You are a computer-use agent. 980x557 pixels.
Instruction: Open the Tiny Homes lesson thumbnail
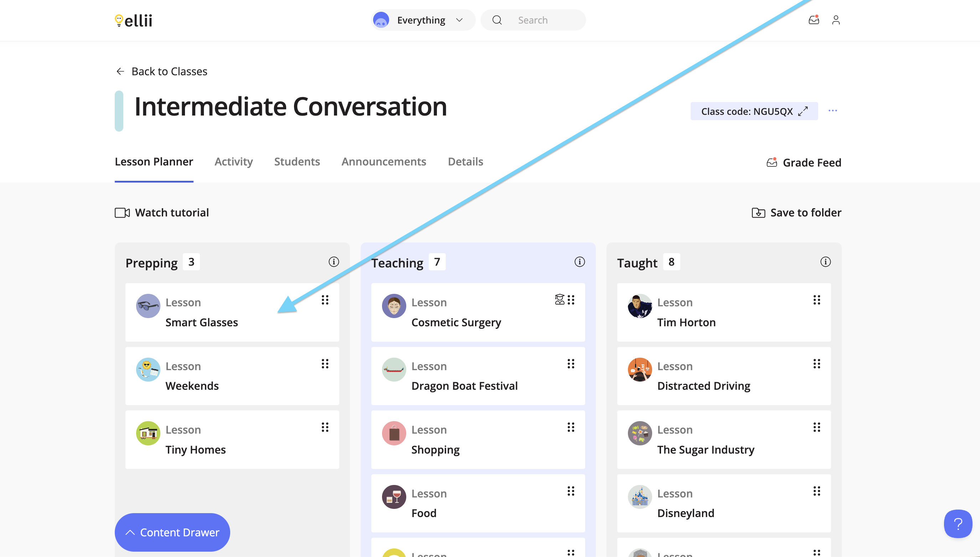coord(148,433)
